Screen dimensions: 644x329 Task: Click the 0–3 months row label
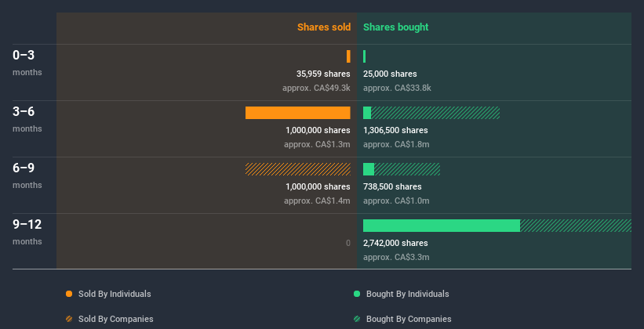click(x=27, y=63)
